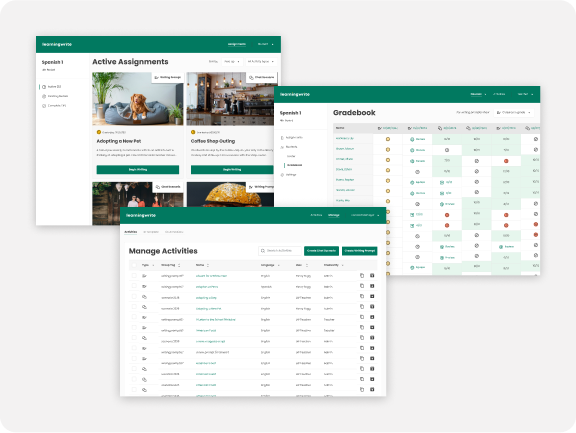Click Create Writing Prompt button

click(360, 251)
